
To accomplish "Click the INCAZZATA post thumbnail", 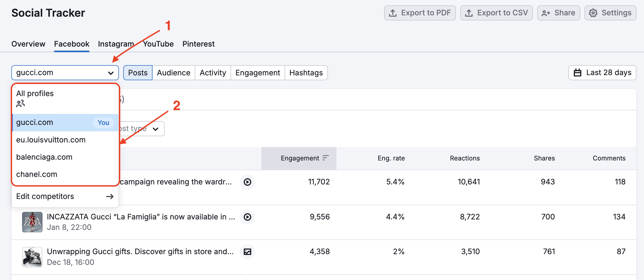I will point(32,222).
